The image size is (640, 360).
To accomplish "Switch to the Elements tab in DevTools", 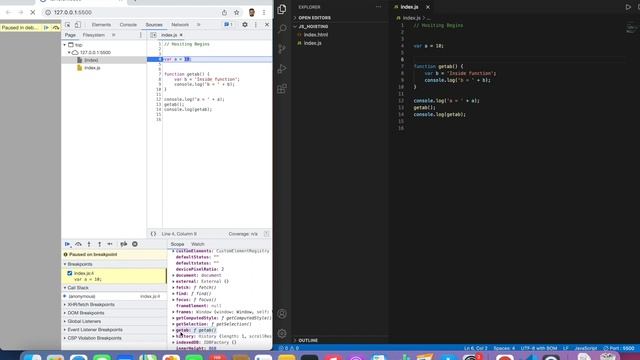I will (101, 25).
